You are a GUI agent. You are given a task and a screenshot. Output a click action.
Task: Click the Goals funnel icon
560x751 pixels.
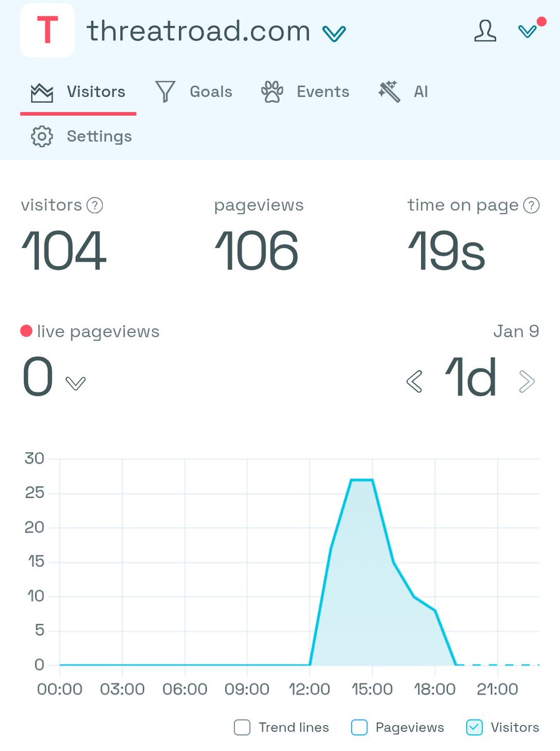[165, 92]
